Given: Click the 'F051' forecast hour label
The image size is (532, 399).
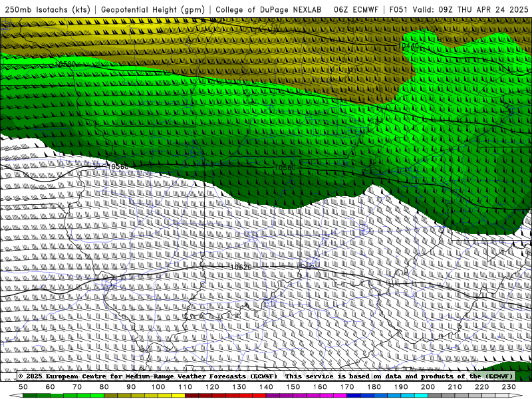Looking at the screenshot, I should 398,10.
